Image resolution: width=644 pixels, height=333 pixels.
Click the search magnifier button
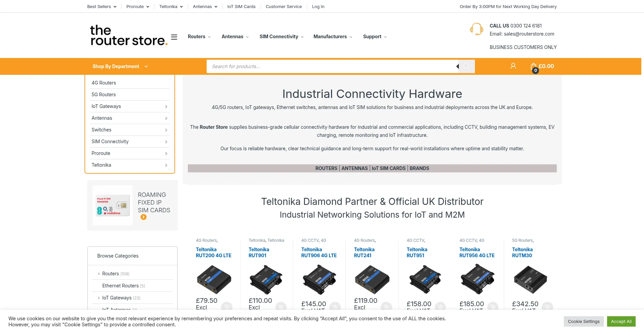pos(466,66)
